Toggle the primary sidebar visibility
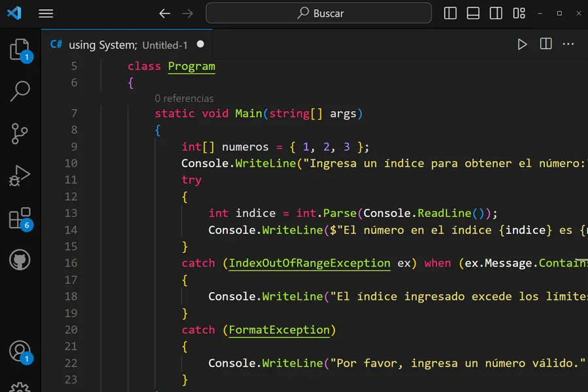Image resolution: width=588 pixels, height=392 pixels. [450, 13]
